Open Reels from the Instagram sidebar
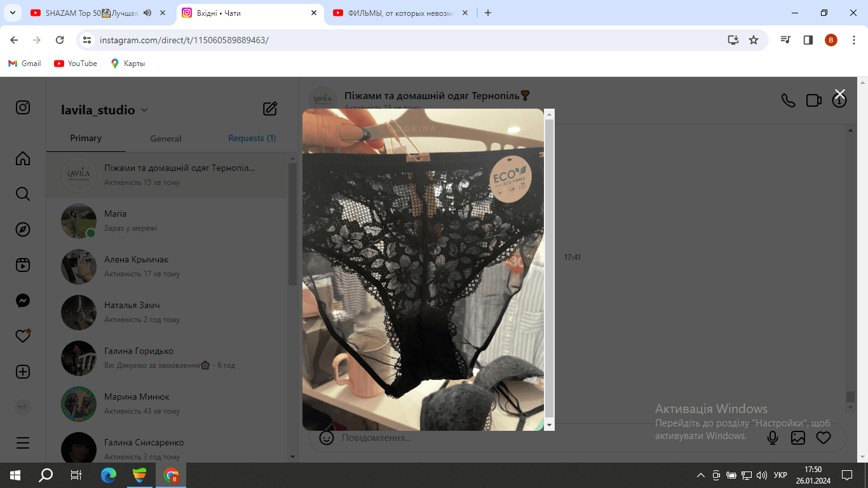The height and width of the screenshot is (488, 868). pyautogui.click(x=23, y=265)
